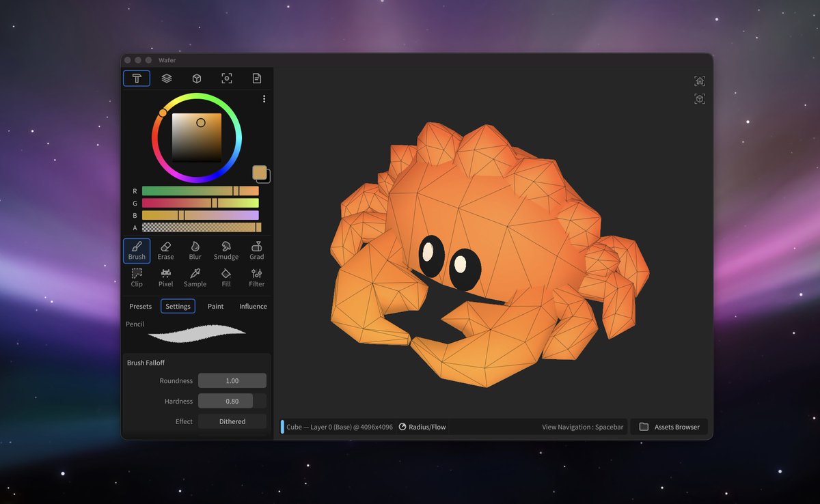This screenshot has height=504, width=820.
Task: Click the Hardness value field 0.80
Action: [x=232, y=401]
